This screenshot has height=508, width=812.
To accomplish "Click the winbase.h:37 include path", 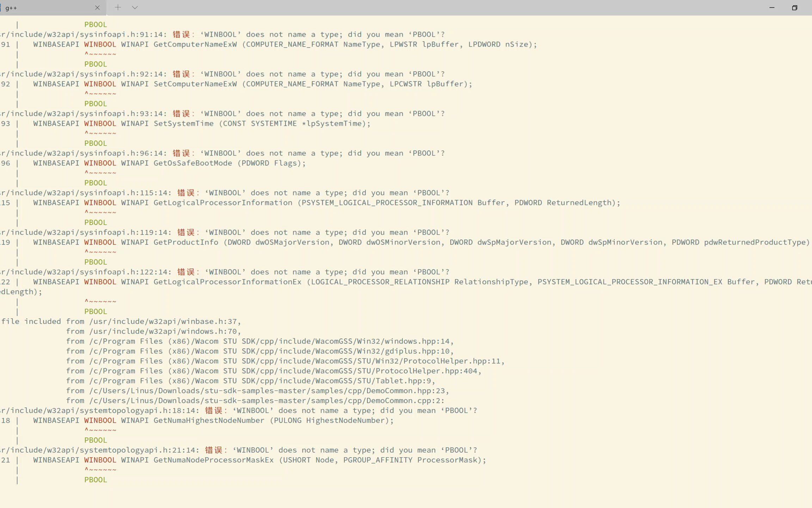I will point(165,321).
